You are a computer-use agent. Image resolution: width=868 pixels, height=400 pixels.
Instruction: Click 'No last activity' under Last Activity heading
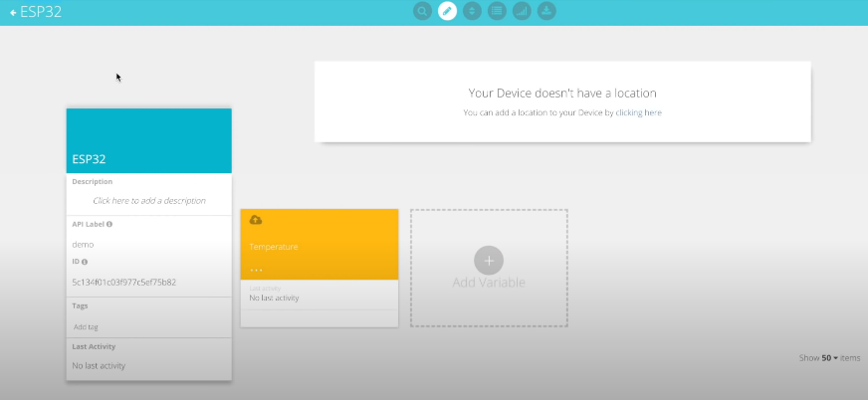click(99, 366)
